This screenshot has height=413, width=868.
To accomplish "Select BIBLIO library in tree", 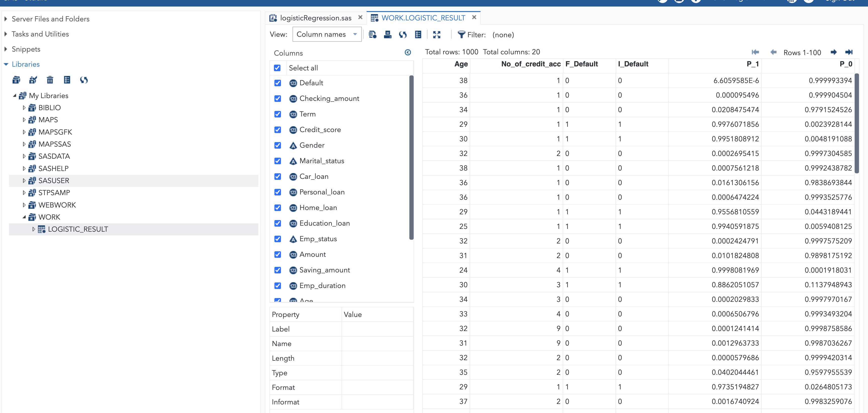I will pos(50,108).
